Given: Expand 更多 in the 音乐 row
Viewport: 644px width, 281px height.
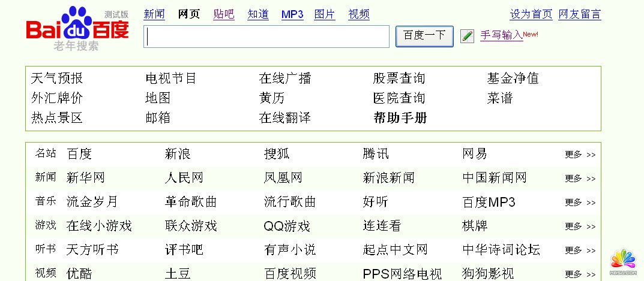Looking at the screenshot, I should point(580,203).
